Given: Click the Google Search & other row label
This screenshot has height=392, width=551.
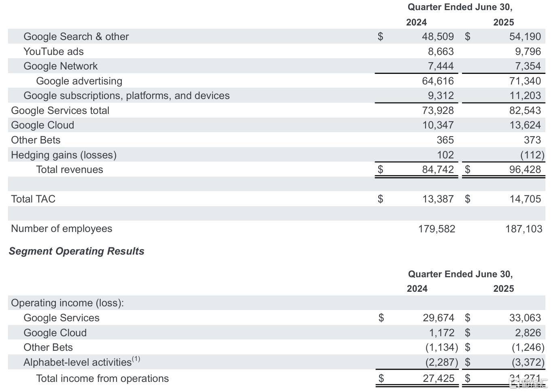Looking at the screenshot, I should pyautogui.click(x=76, y=36).
